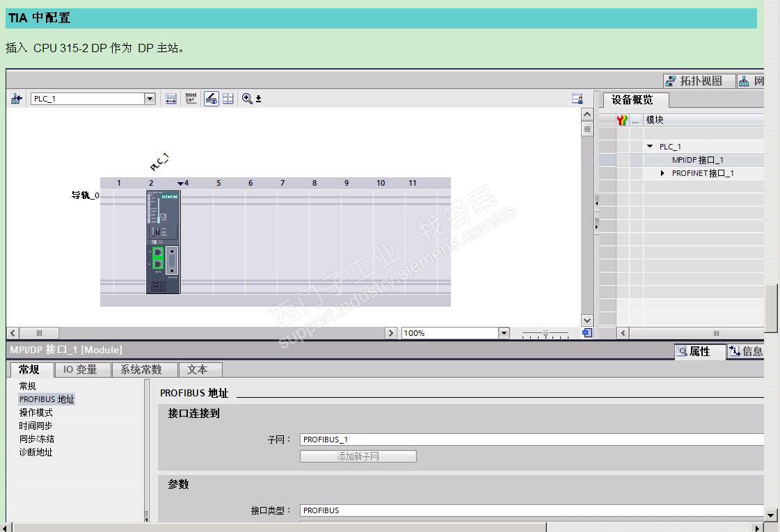Click the device overview scroll left arrow

623,333
